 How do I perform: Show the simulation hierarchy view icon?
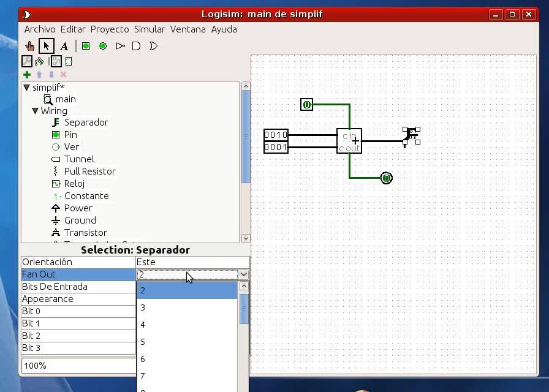[39, 61]
